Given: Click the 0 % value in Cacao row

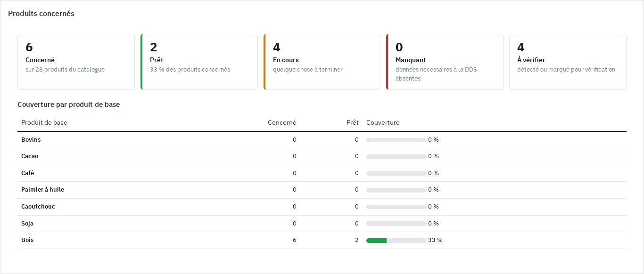Looking at the screenshot, I should pyautogui.click(x=433, y=156).
